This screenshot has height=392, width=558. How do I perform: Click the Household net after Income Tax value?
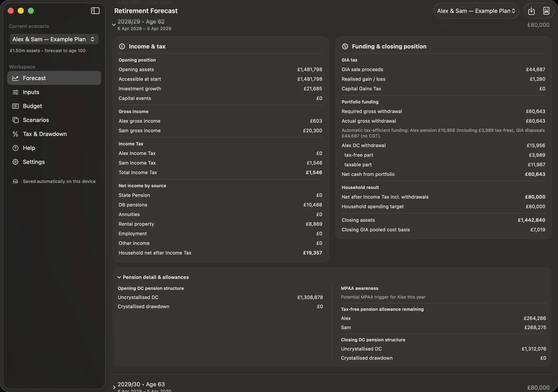coord(312,253)
